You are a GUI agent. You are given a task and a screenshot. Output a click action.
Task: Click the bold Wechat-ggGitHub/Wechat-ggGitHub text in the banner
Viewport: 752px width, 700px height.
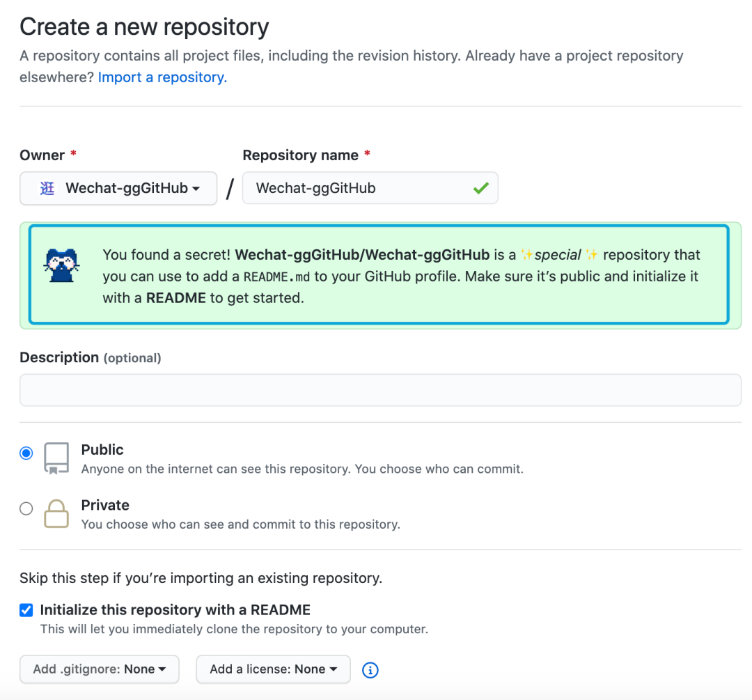pos(362,255)
